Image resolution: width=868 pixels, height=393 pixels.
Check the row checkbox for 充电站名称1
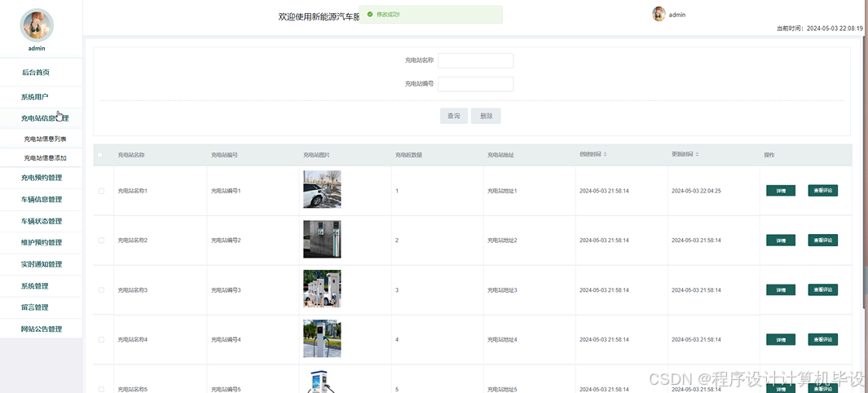click(101, 191)
